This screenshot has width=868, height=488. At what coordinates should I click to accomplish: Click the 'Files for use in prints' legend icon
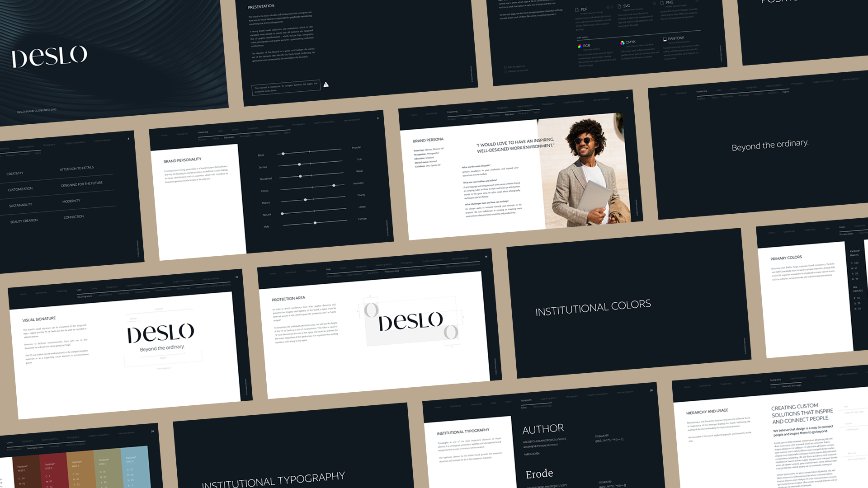[506, 72]
